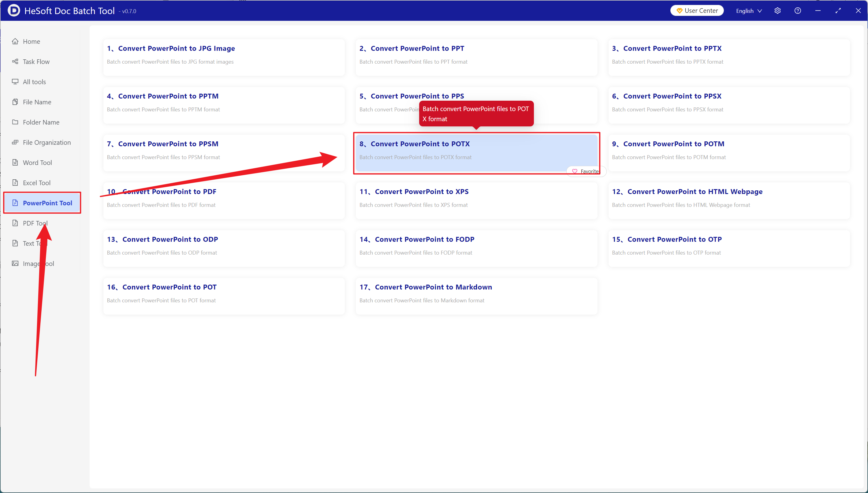868x493 pixels.
Task: Choose Convert PowerPoint to ODP
Action: [x=224, y=248]
